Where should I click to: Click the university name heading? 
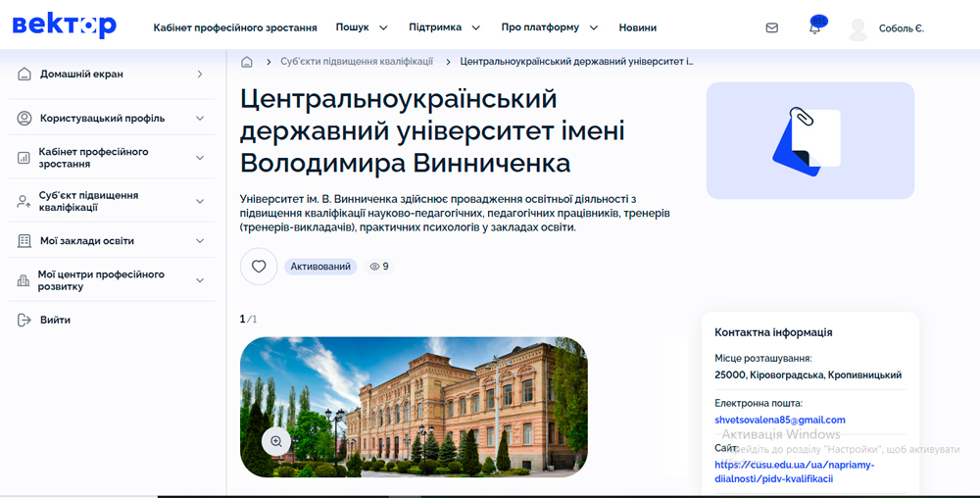432,130
